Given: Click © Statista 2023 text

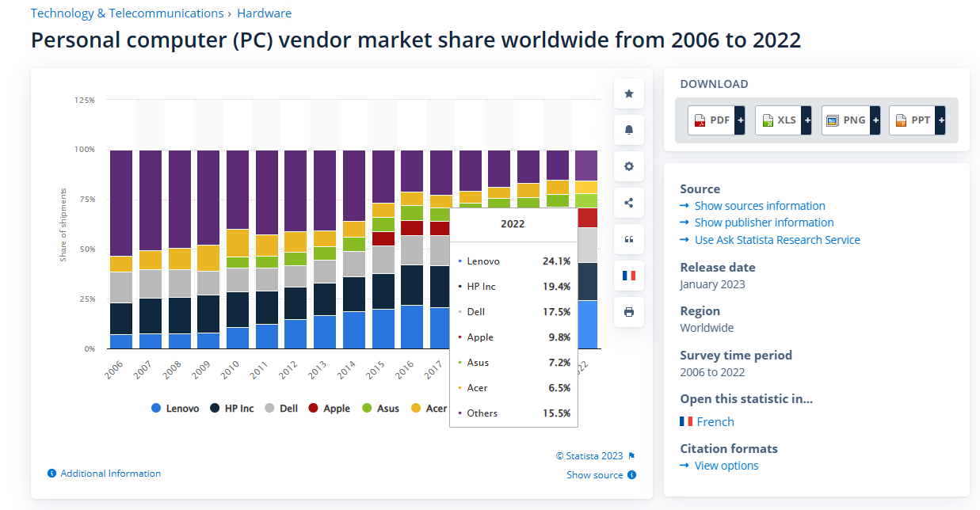Looking at the screenshot, I should 589,456.
